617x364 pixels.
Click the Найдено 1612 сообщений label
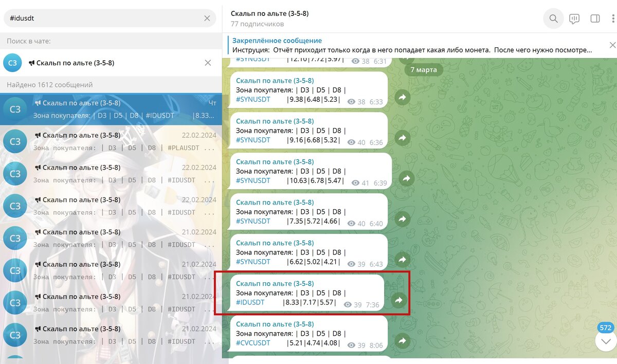pos(50,85)
